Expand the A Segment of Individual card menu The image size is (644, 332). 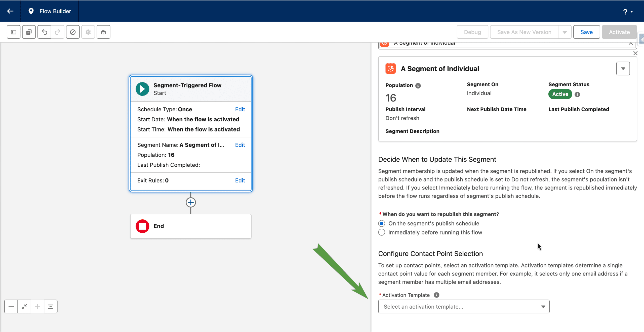623,69
